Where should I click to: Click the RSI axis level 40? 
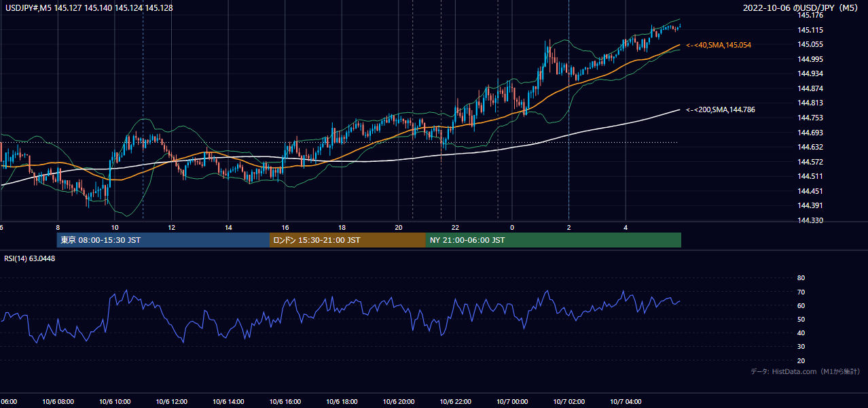(x=801, y=333)
